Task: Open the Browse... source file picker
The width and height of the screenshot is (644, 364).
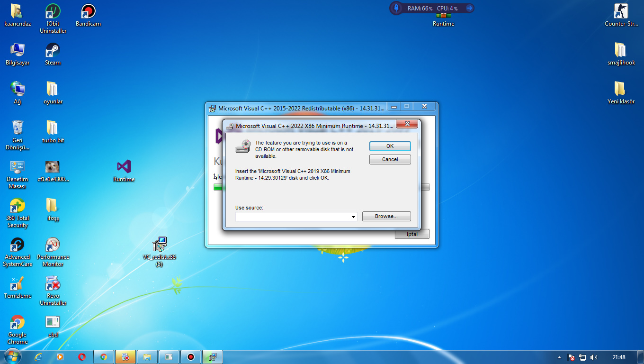Action: [x=386, y=216]
